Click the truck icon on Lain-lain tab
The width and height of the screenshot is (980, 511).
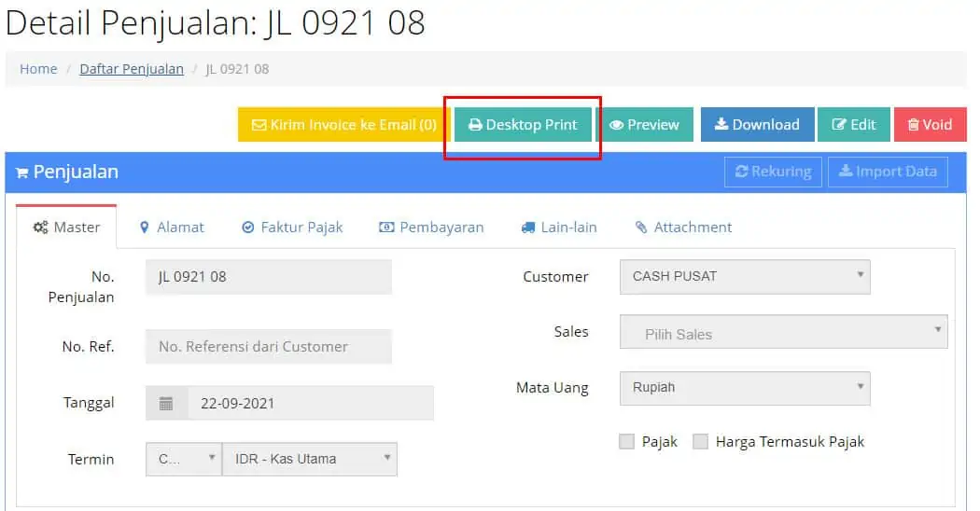(528, 228)
